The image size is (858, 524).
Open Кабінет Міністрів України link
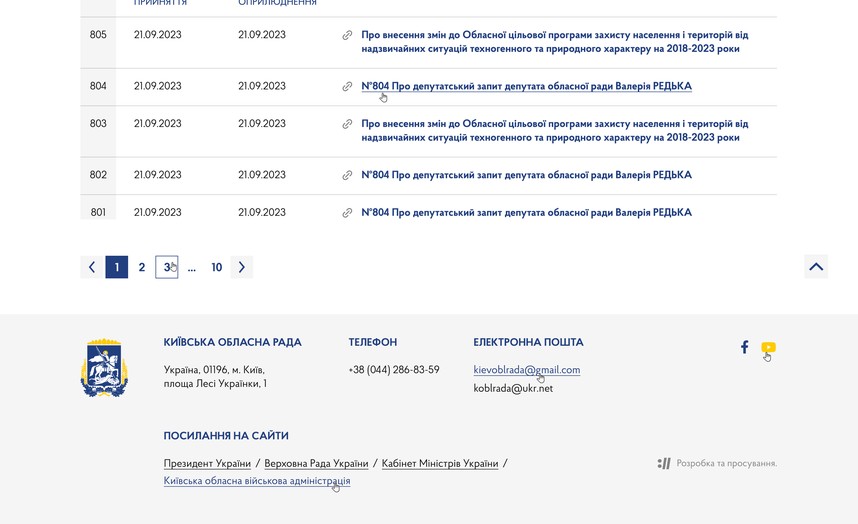pyautogui.click(x=440, y=463)
